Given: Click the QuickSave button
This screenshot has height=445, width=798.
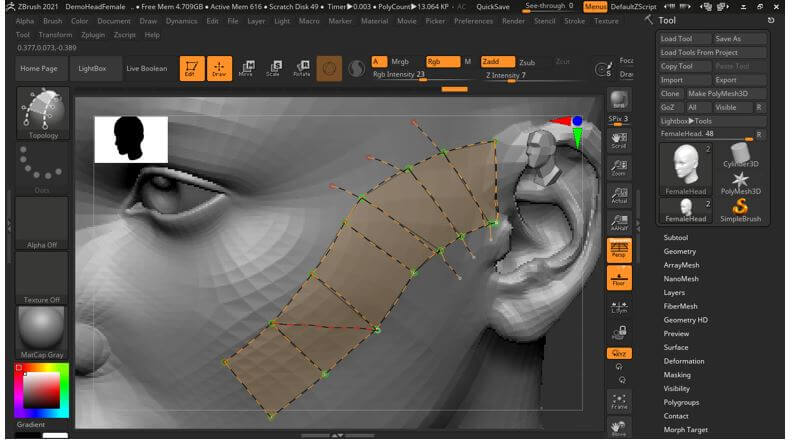Looking at the screenshot, I should click(x=493, y=7).
